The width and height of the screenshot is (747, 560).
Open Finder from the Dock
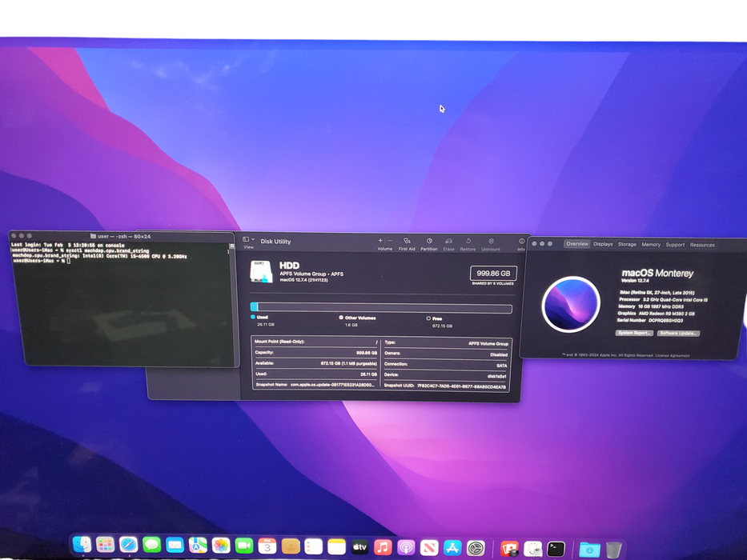pos(82,546)
